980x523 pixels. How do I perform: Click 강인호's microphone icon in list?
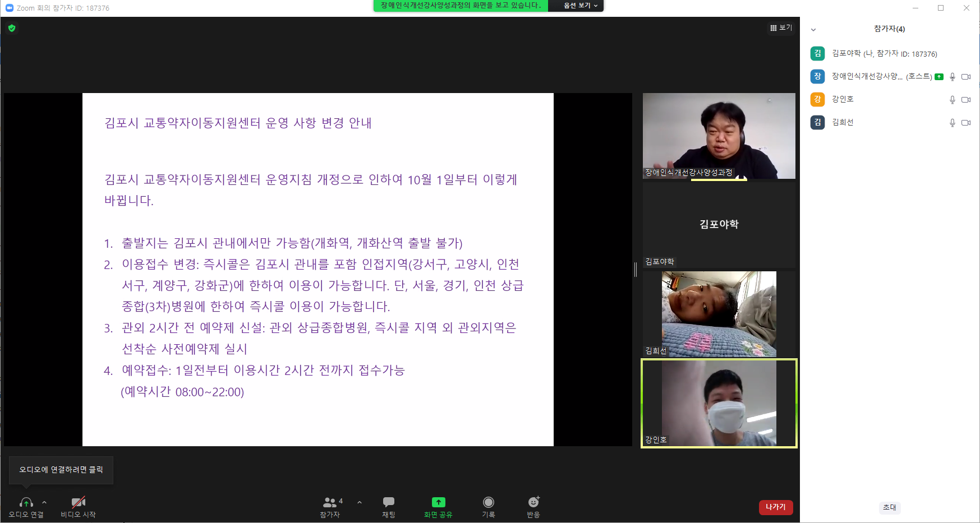952,99
